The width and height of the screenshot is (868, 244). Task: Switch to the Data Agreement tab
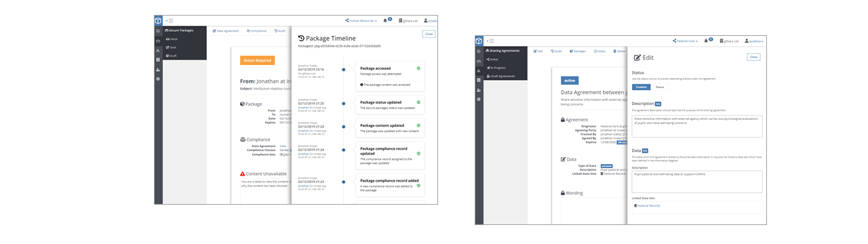(x=226, y=30)
